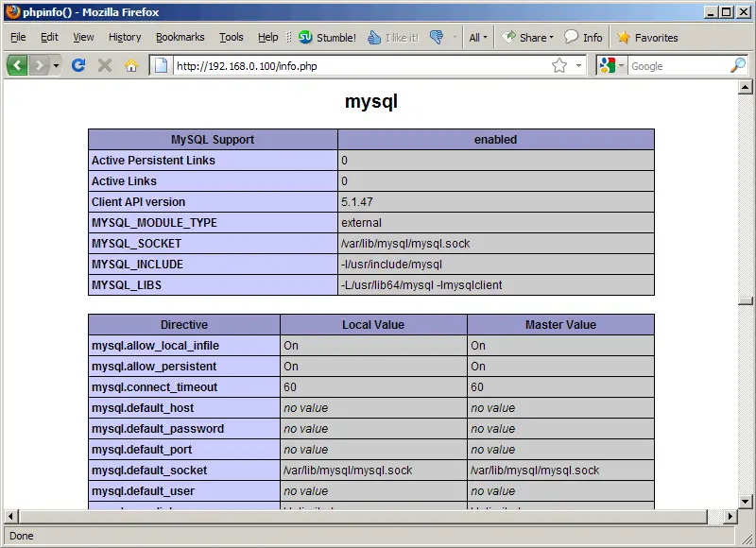Click the StumbleUpon Stumble! button
This screenshot has height=548, width=756.
coord(327,37)
